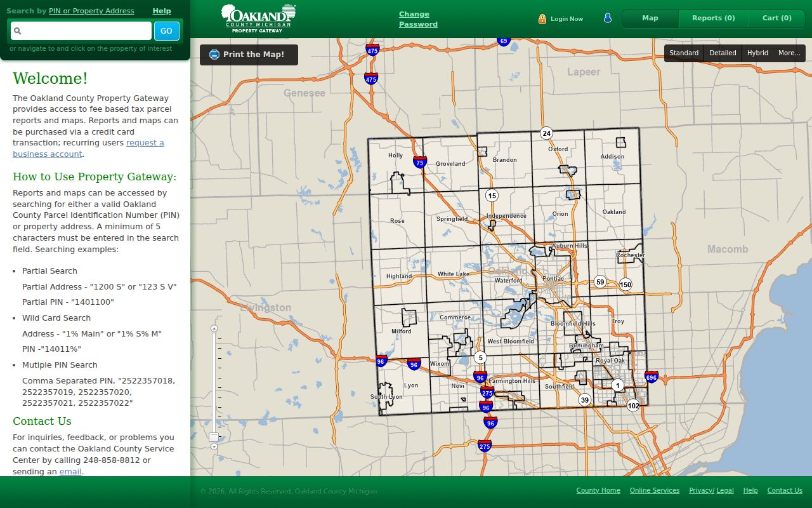The width and height of the screenshot is (812, 508).
Task: Click the Route 5 marker near Wixom
Action: pos(480,358)
